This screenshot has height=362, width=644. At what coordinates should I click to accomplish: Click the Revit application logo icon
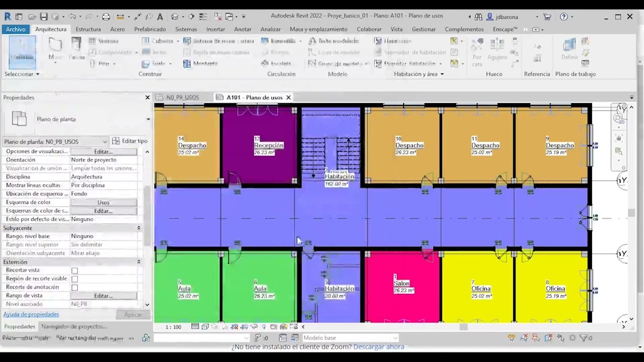[8, 17]
